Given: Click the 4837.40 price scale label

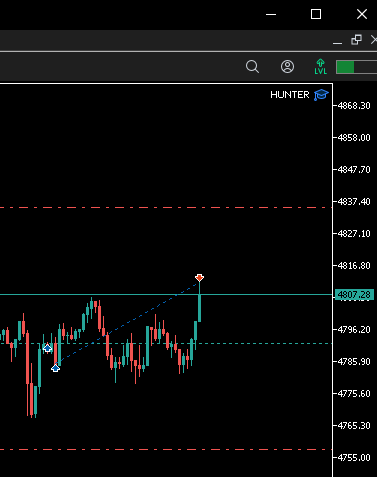Looking at the screenshot, I should [354, 202].
